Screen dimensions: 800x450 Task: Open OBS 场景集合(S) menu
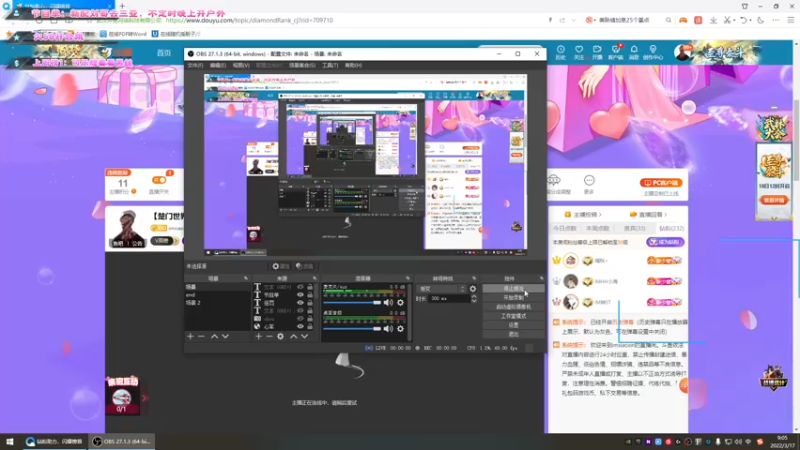[x=302, y=65]
